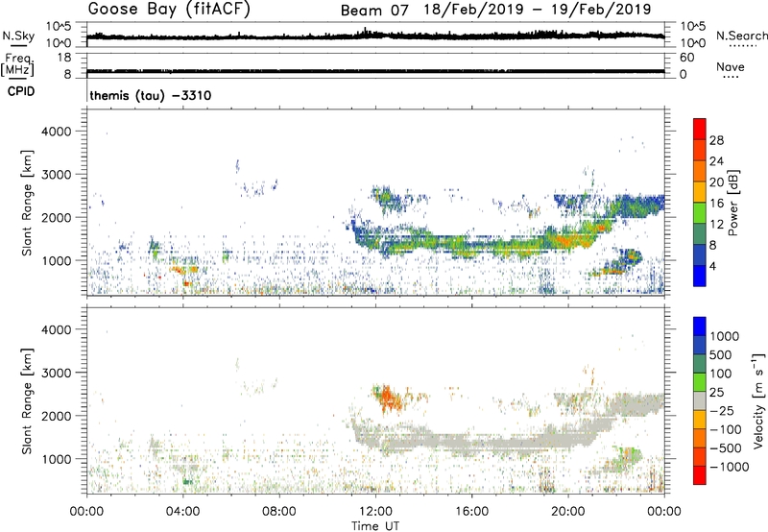Select the text "themis (tau) -3310"
The height and width of the screenshot is (532, 768).
151,95
